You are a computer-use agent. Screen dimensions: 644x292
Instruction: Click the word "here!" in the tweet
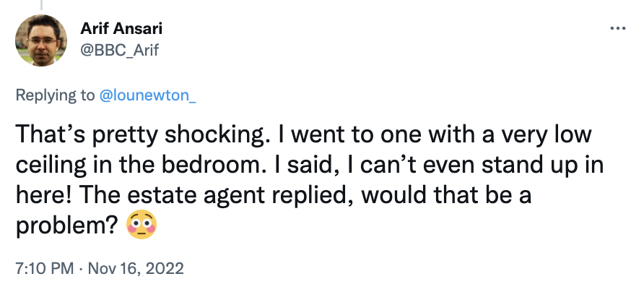click(x=44, y=195)
